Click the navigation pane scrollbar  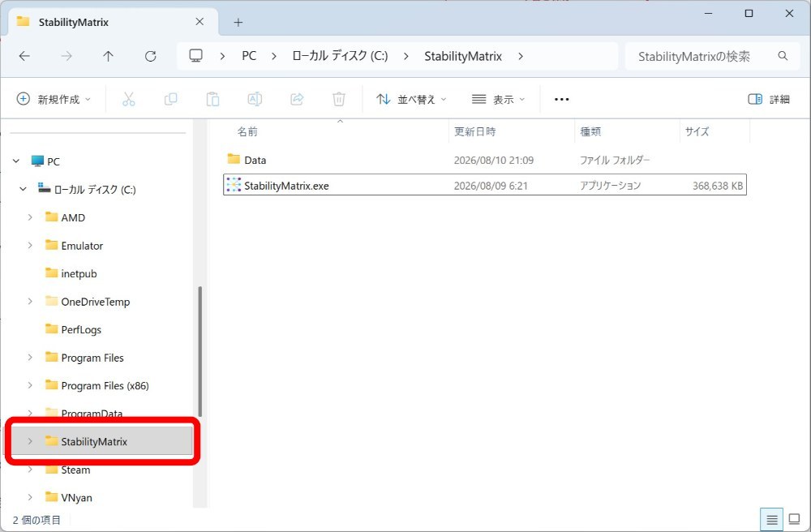[x=200, y=352]
